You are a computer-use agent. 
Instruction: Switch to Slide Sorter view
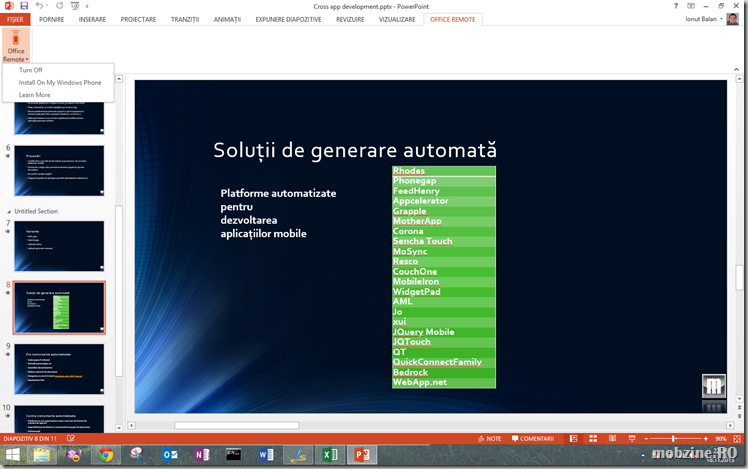(593, 438)
